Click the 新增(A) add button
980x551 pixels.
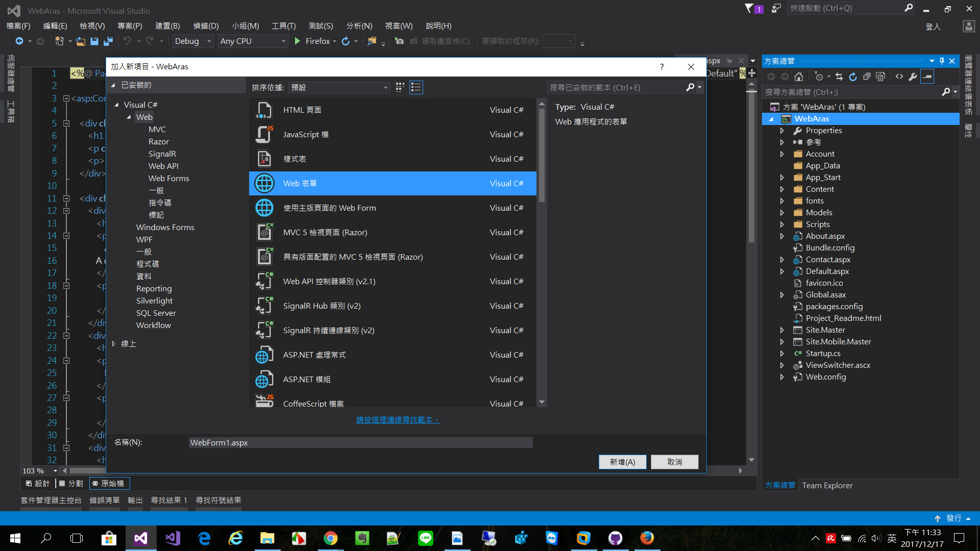622,462
